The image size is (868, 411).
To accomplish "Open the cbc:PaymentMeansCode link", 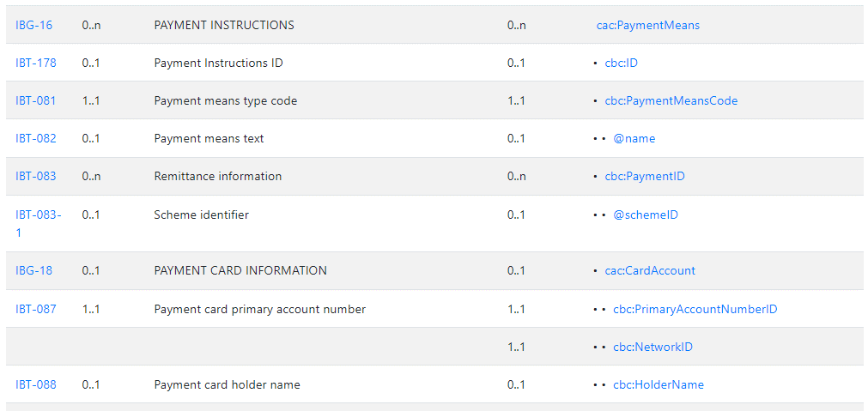I will (671, 100).
